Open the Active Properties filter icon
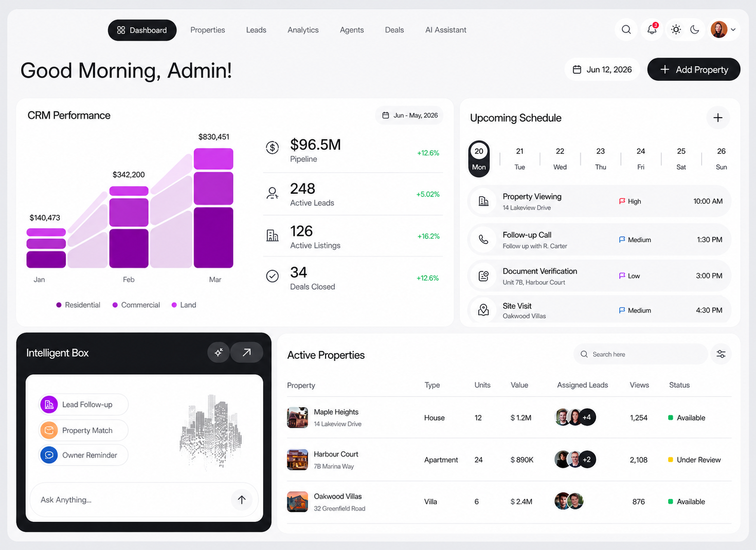The image size is (756, 550). [x=721, y=354]
